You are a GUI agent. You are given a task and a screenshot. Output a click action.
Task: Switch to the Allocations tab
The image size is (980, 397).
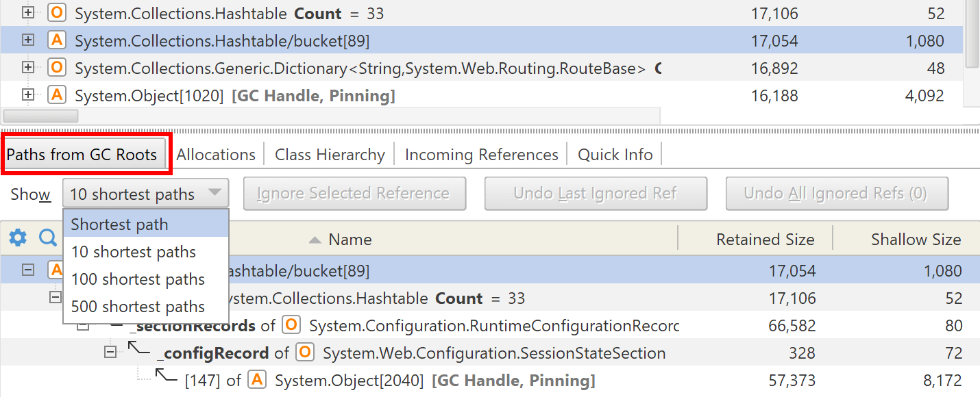coord(216,155)
